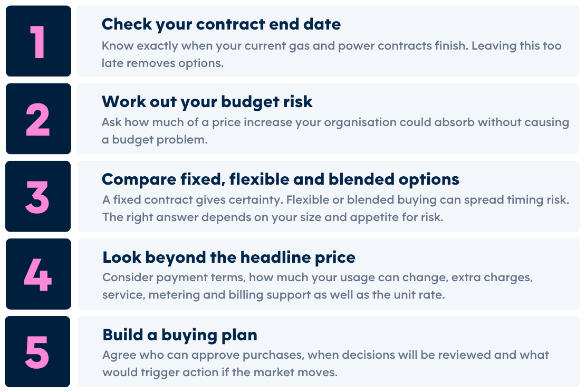Click the line about size and appetite for risk

point(273,217)
